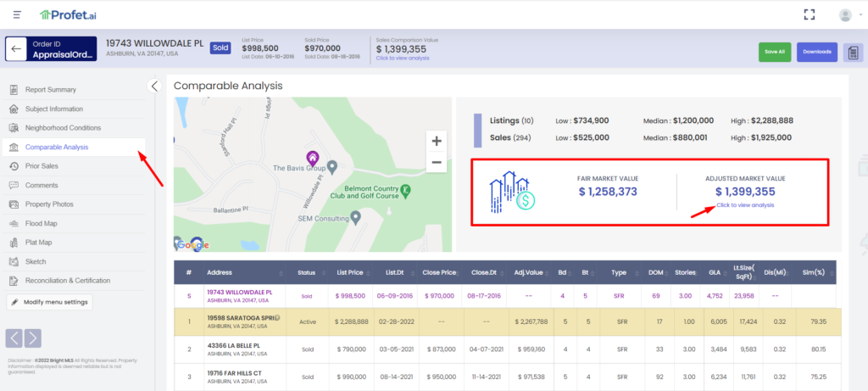Go to previous section using left arrow
Viewport: 868px width, 391px height.
(14, 338)
